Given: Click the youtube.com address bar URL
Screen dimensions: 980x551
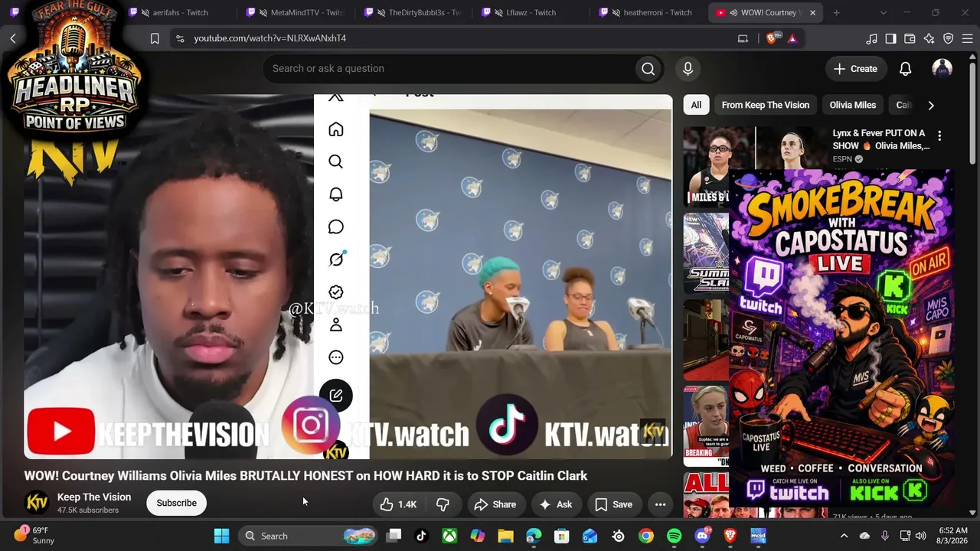Looking at the screenshot, I should pyautogui.click(x=269, y=38).
